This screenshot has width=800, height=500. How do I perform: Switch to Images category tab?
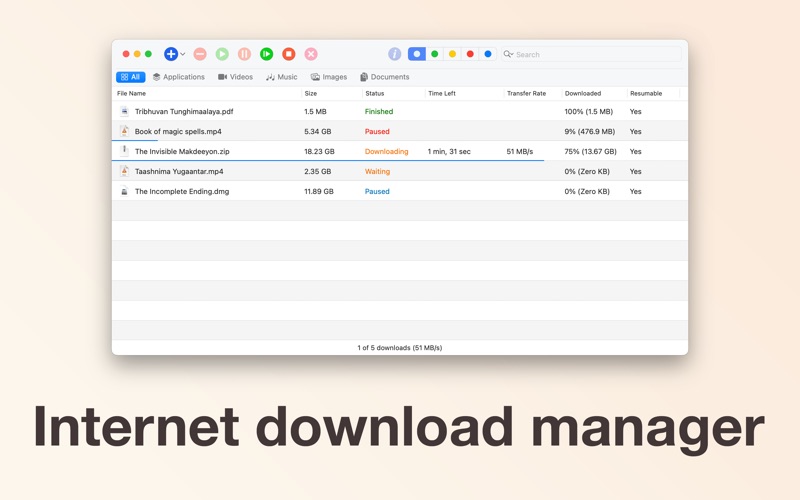click(x=329, y=77)
